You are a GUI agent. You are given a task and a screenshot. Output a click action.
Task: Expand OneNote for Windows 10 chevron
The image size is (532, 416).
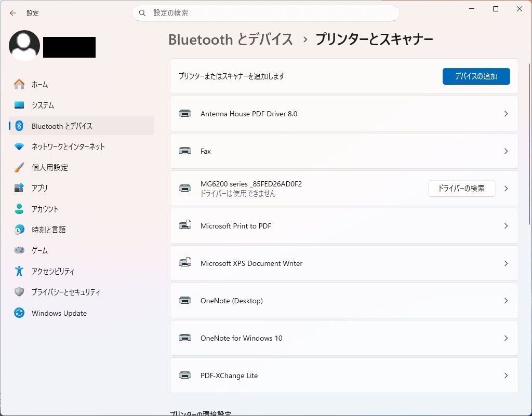click(506, 338)
